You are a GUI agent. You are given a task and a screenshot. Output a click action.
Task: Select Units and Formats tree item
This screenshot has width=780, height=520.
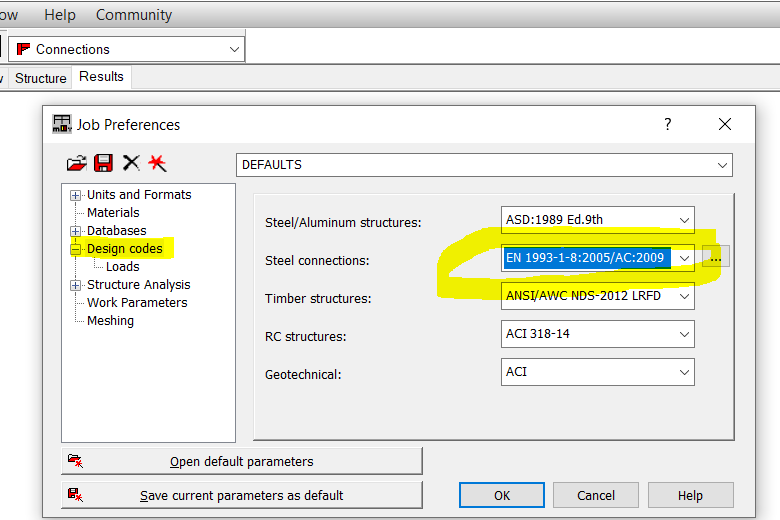(x=139, y=195)
